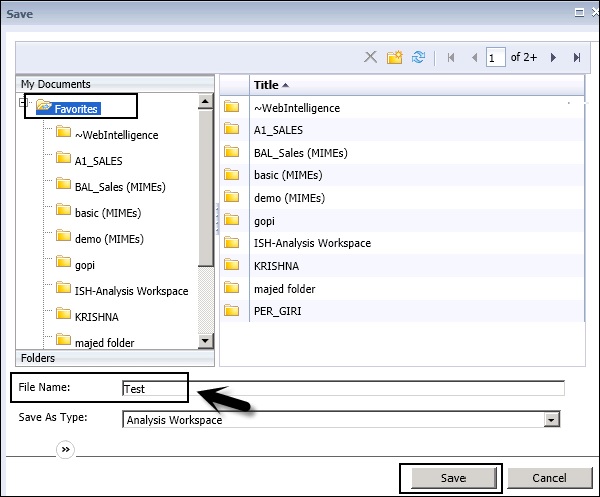Screen dimensions: 600x497
Task: Click the File Name input field
Action: pos(343,388)
